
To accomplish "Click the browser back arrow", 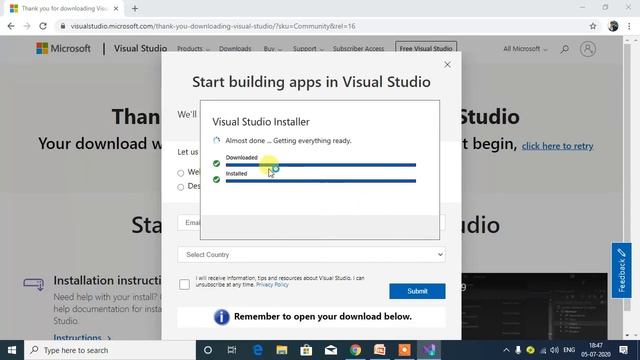I will coord(11,26).
